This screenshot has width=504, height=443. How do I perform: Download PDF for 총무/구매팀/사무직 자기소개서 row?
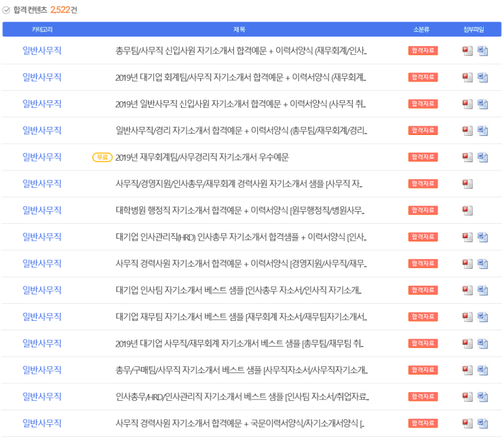(x=467, y=370)
